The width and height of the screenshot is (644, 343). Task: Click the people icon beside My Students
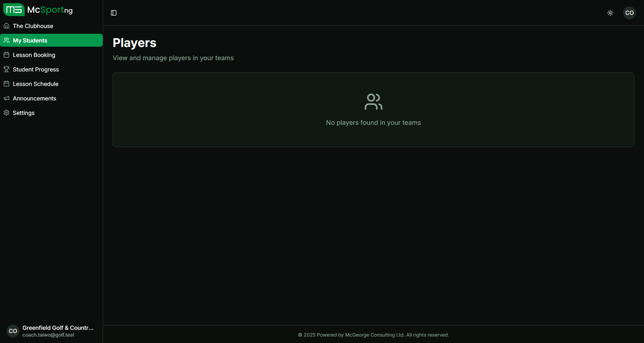click(6, 40)
